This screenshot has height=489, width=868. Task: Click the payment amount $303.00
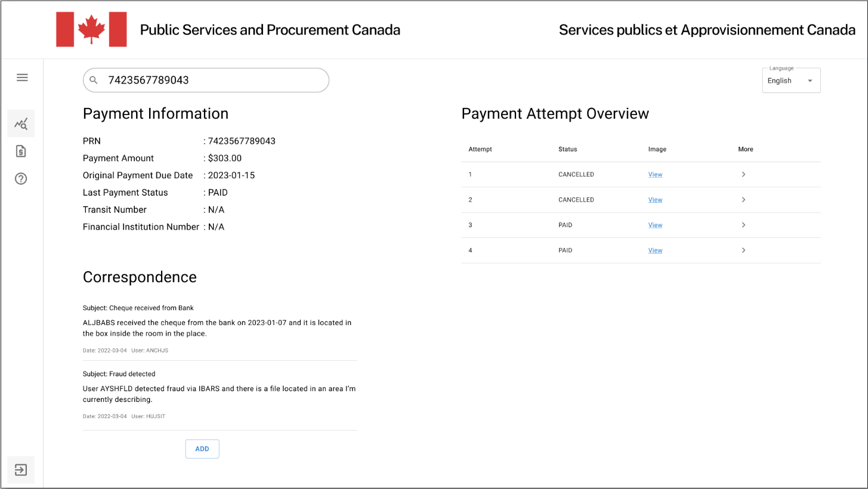pyautogui.click(x=225, y=158)
